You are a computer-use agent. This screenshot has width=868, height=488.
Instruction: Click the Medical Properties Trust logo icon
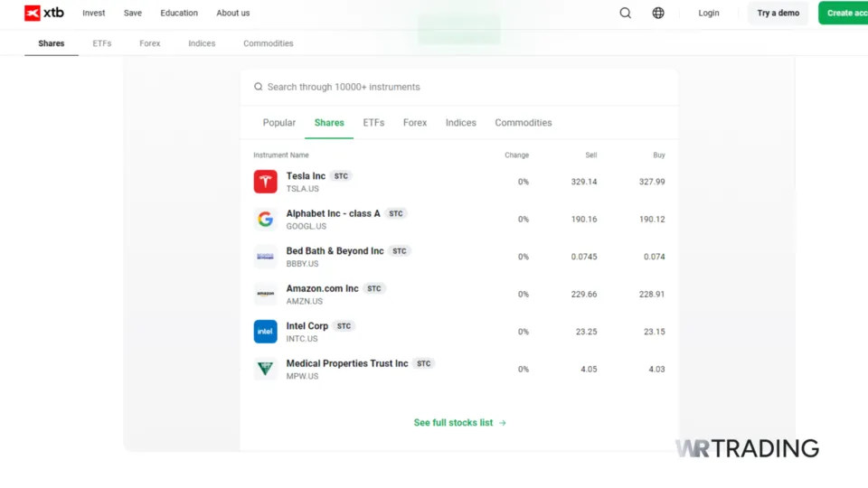click(265, 369)
